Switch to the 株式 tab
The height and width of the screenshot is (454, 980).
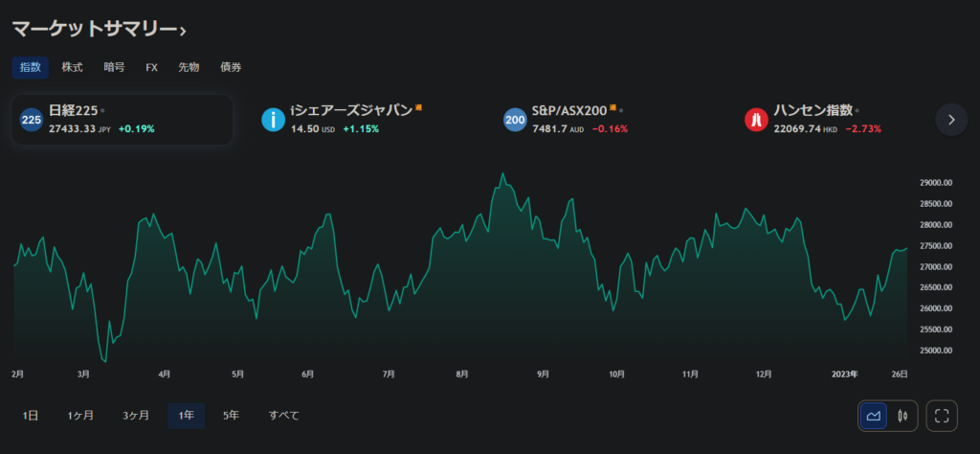[x=72, y=67]
